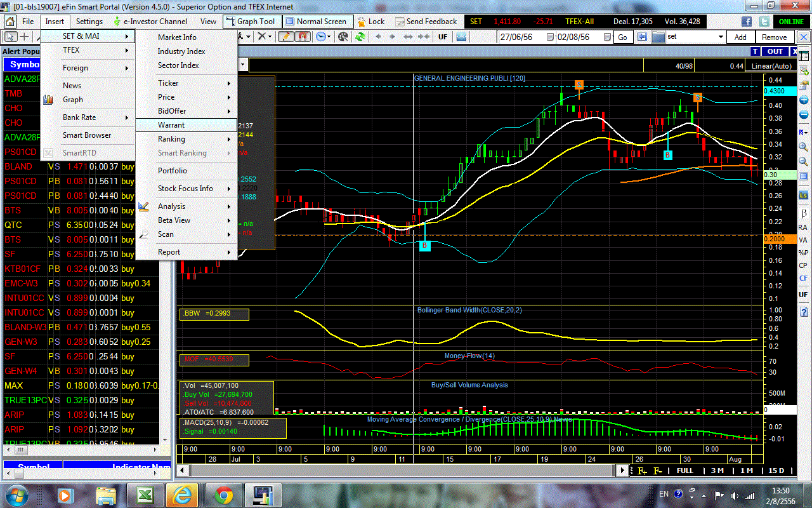
Task: Click the horizontal scrollbar right arrow under chart
Action: click(624, 471)
